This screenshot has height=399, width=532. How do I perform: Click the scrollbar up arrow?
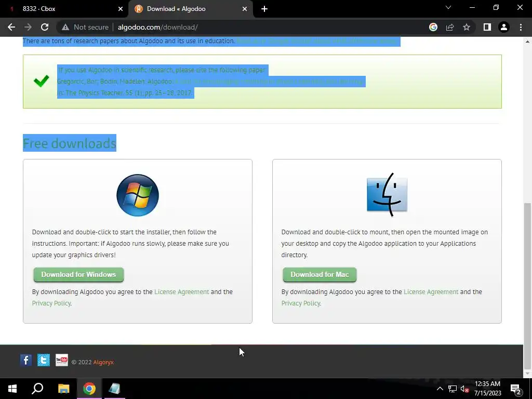527,42
